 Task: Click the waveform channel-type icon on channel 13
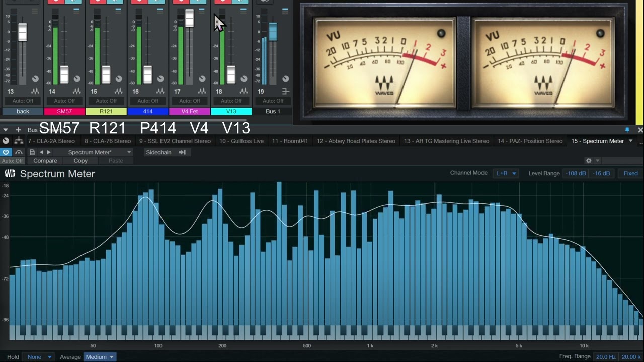(35, 92)
